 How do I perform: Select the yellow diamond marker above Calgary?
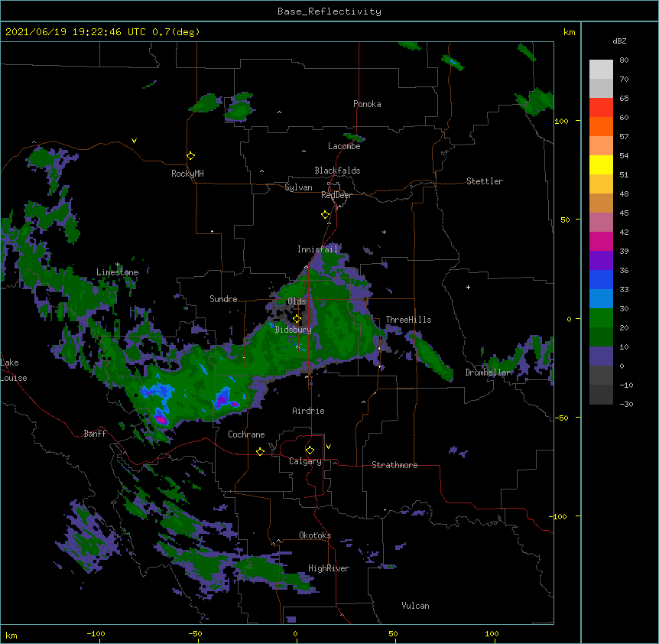pyautogui.click(x=310, y=450)
